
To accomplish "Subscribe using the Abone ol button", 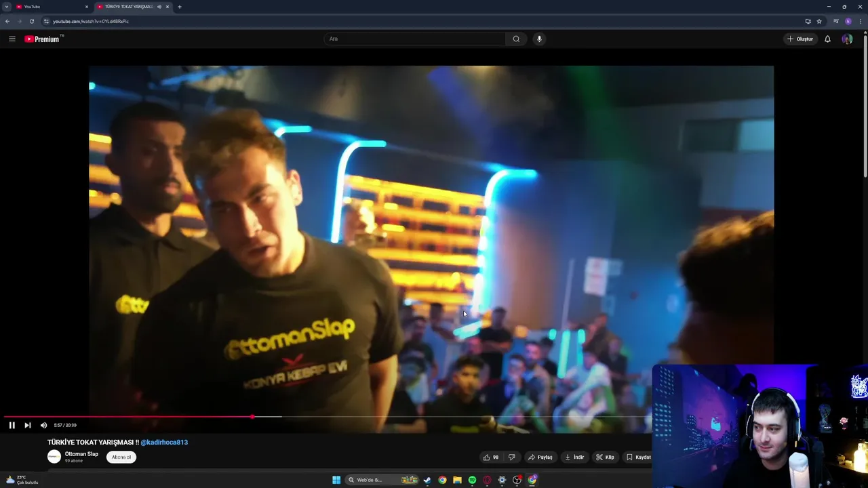I will click(121, 457).
